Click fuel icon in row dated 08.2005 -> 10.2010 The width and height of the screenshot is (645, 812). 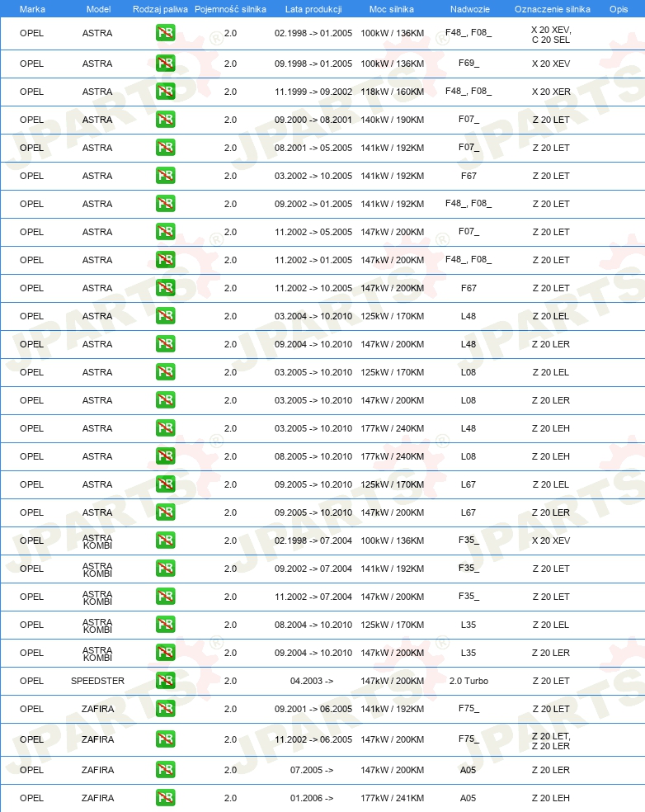(x=166, y=456)
